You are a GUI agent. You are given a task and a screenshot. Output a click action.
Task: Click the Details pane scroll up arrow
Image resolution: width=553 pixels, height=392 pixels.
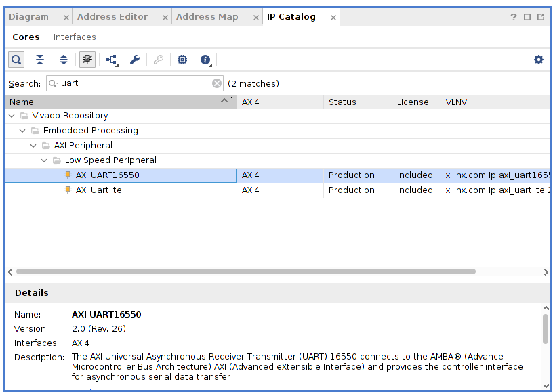(546, 308)
